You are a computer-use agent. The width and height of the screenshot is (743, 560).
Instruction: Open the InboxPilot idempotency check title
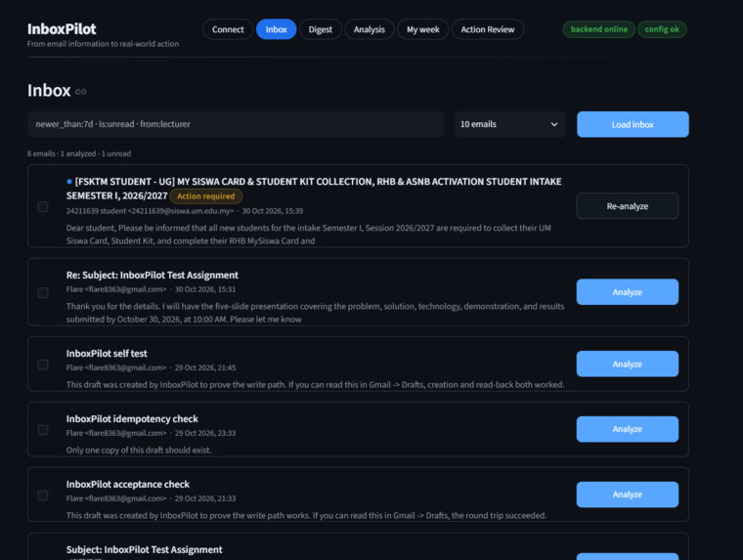[132, 419]
